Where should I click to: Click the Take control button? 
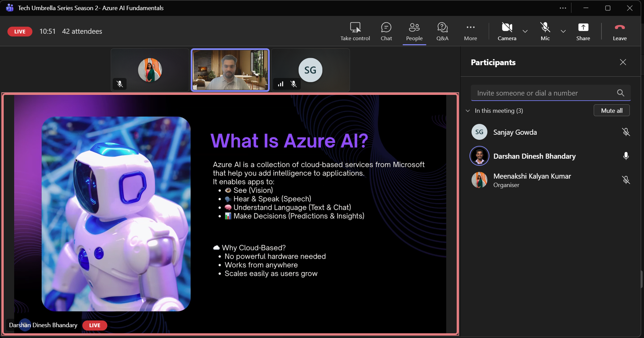click(x=355, y=31)
